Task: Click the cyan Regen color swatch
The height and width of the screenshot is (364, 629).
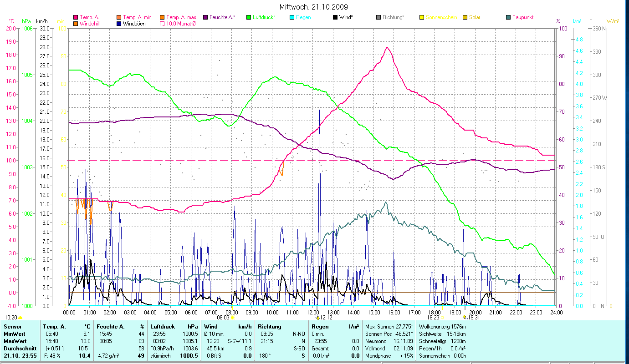Action: click(292, 17)
